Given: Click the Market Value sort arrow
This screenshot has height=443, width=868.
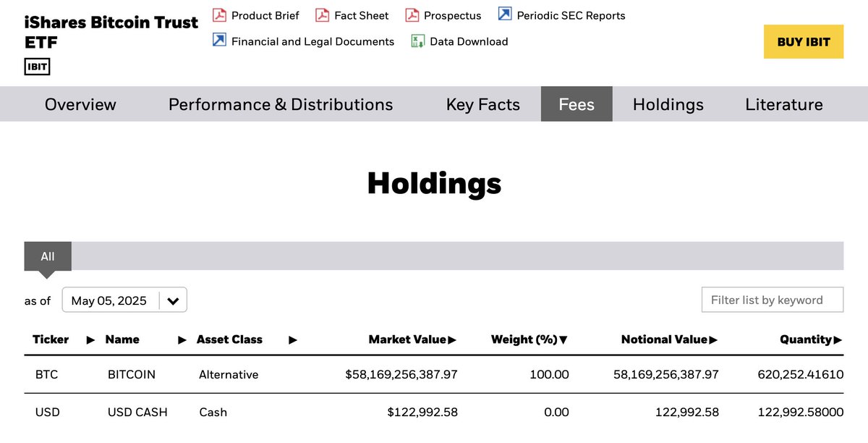Looking at the screenshot, I should click(x=453, y=339).
